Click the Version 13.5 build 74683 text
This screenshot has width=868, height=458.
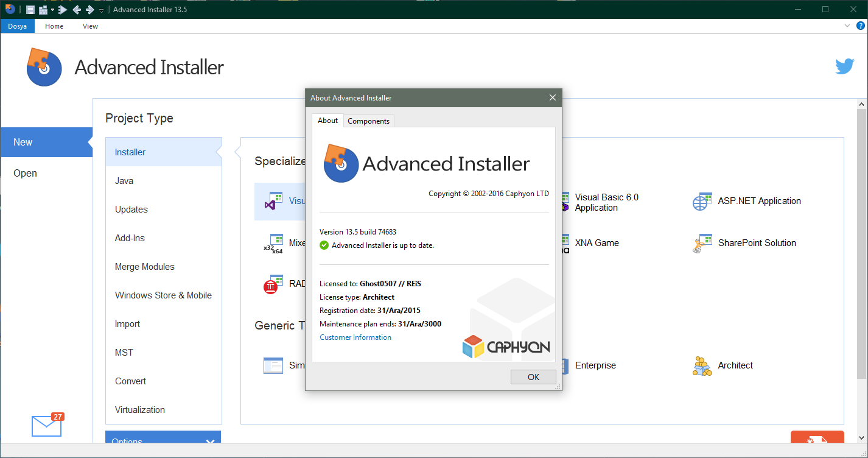point(358,232)
